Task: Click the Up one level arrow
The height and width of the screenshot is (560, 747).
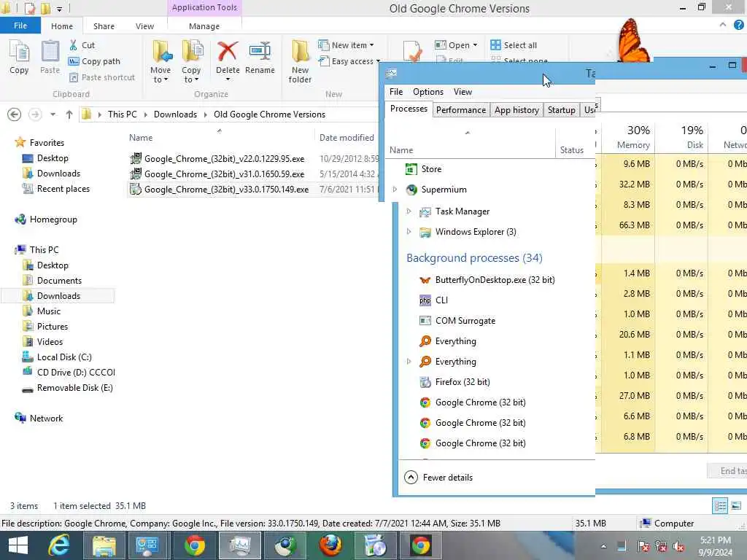Action: (69, 114)
